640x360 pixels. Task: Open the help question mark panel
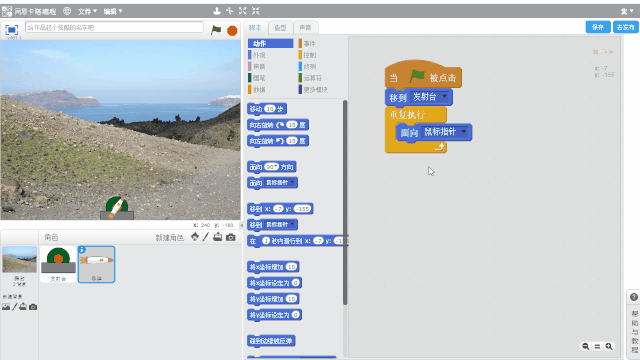(633, 297)
